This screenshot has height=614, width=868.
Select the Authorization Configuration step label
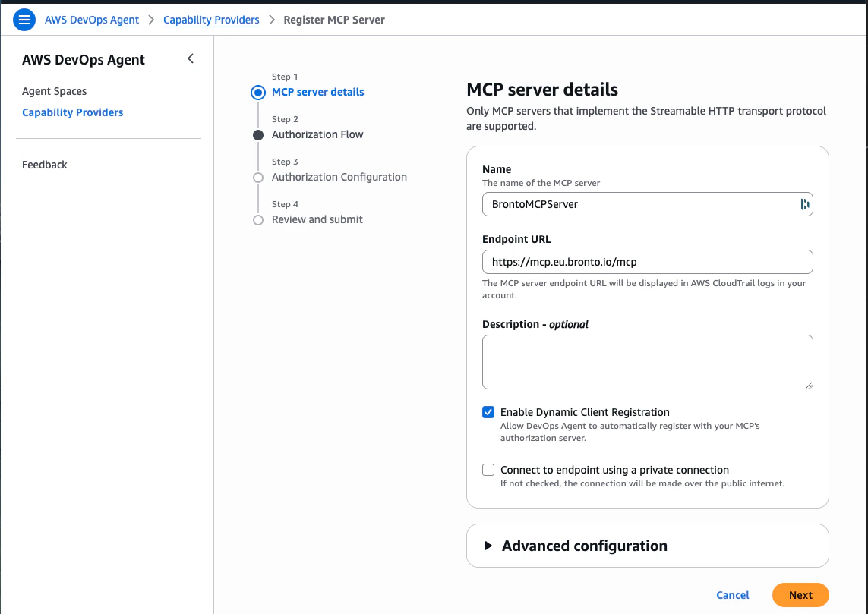(339, 177)
